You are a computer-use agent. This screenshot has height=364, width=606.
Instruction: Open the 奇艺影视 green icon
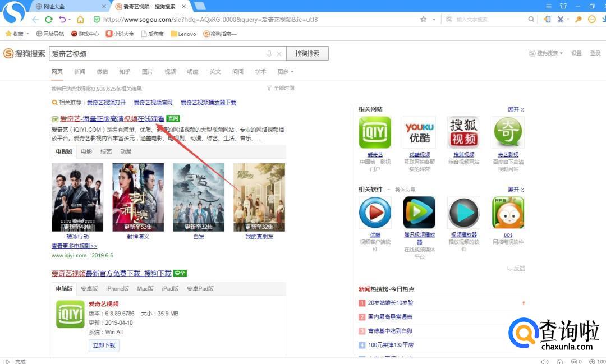(x=508, y=132)
